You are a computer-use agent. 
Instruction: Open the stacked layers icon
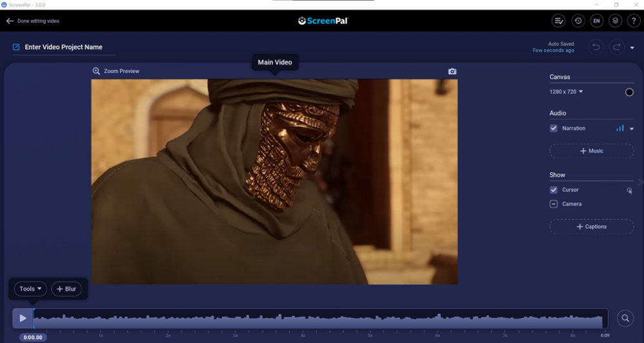[615, 21]
